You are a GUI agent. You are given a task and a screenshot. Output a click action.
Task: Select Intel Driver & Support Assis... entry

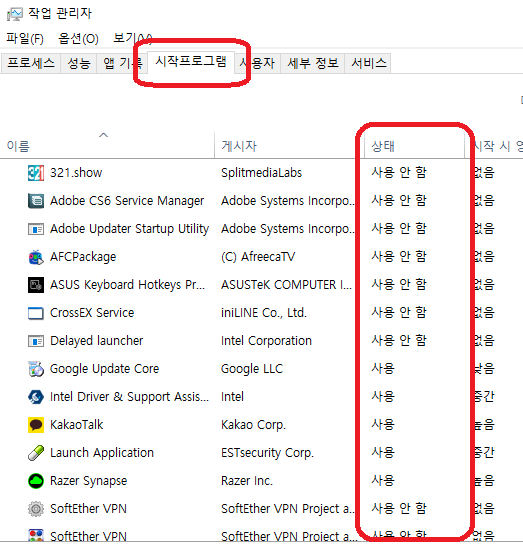(130, 397)
